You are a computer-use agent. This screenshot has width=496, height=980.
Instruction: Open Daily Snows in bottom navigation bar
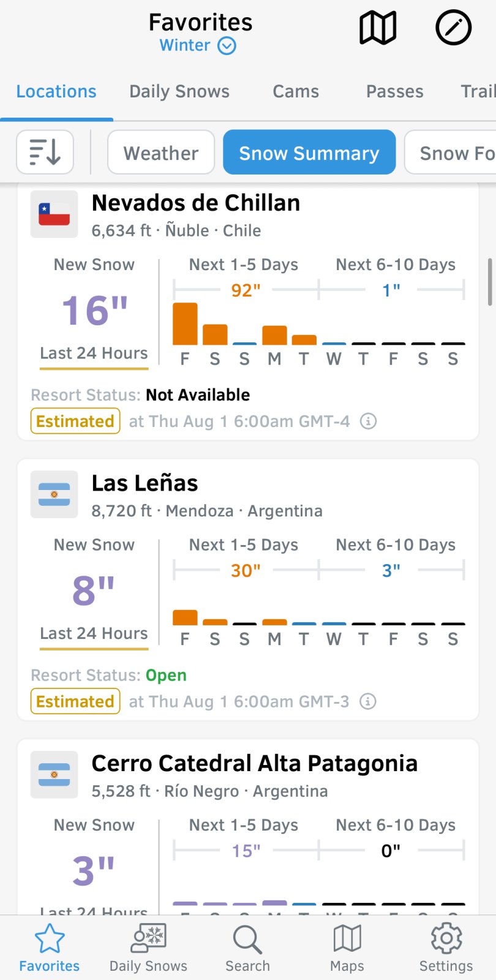(x=148, y=948)
